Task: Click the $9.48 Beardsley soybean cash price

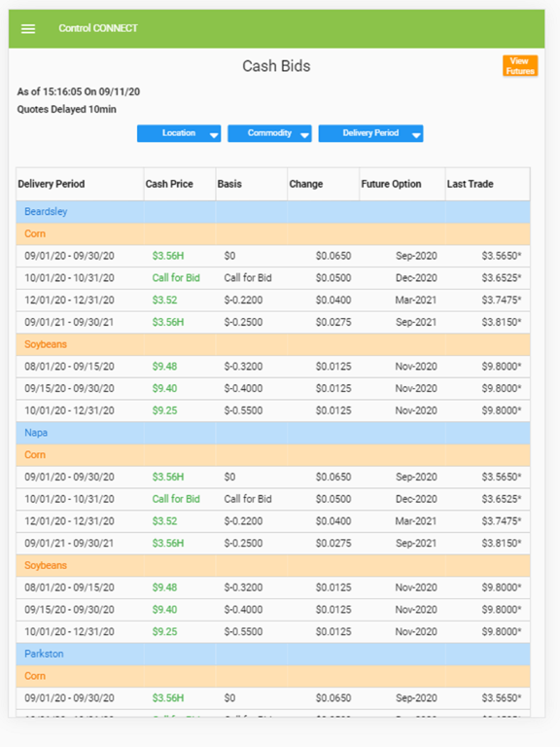Action: pyautogui.click(x=164, y=367)
